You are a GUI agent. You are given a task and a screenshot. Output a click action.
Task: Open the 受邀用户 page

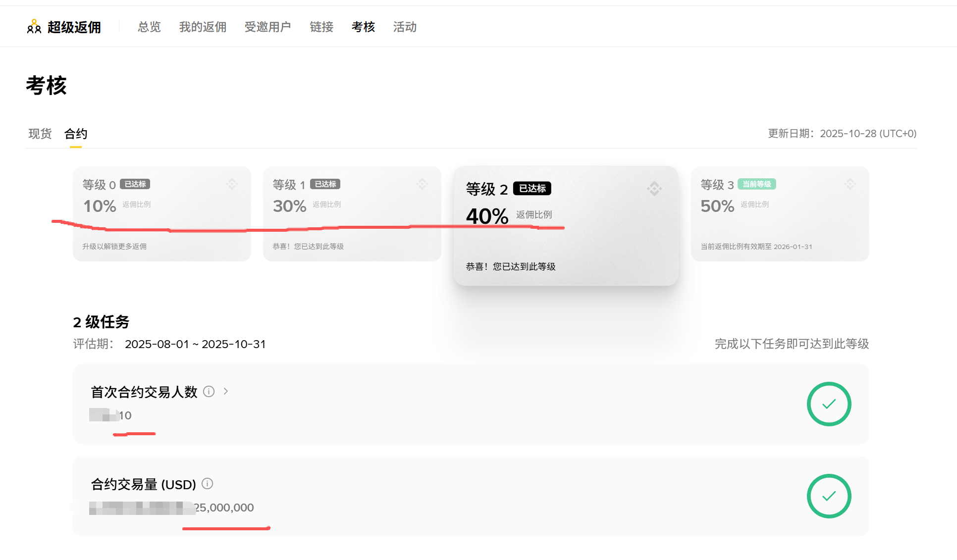pos(267,27)
